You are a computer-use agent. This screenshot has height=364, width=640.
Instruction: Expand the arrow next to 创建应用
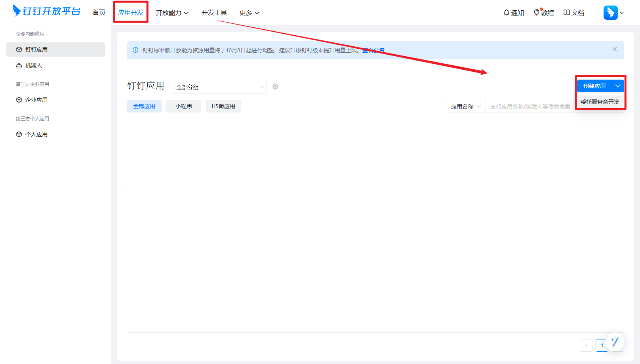click(618, 86)
